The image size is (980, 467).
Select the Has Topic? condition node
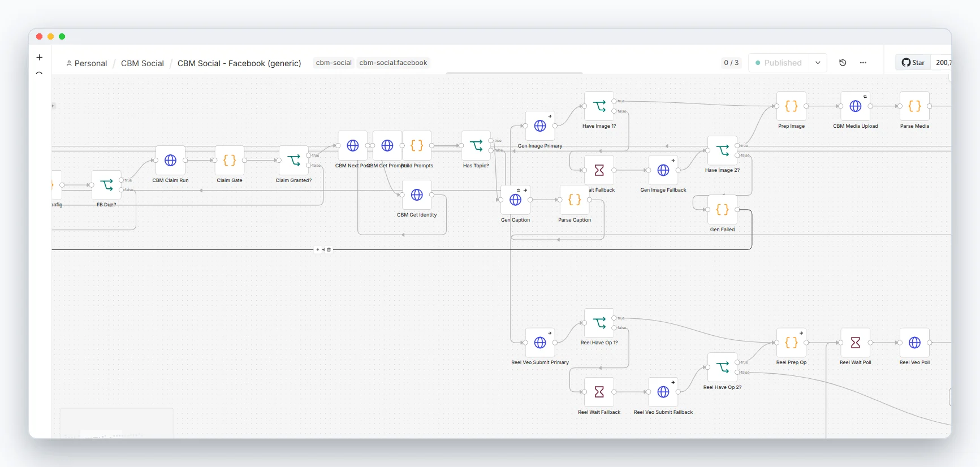(x=476, y=146)
